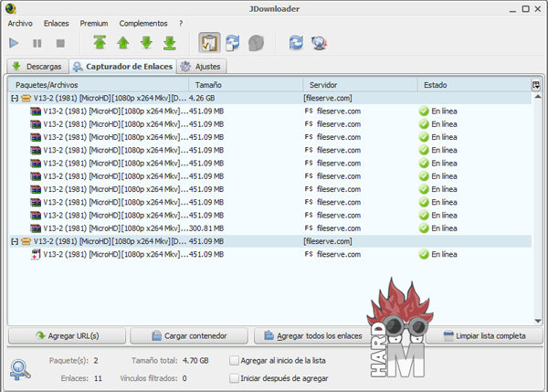548x392 pixels.
Task: Switch to the Descargas tab
Action: click(x=37, y=67)
